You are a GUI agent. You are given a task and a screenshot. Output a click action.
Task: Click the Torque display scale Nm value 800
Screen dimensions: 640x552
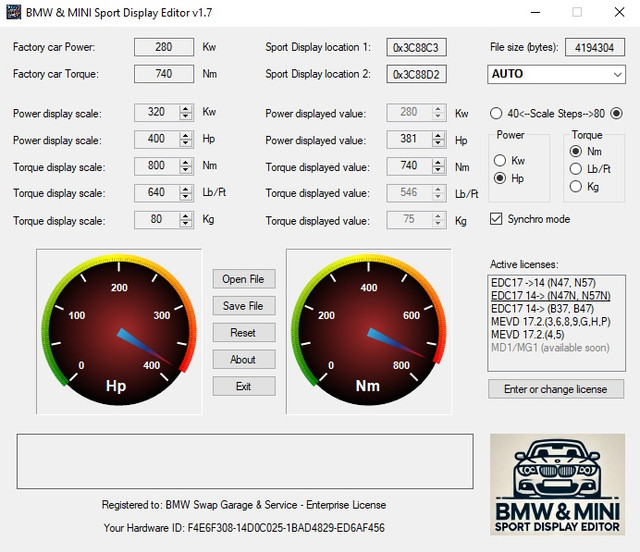pyautogui.click(x=157, y=166)
